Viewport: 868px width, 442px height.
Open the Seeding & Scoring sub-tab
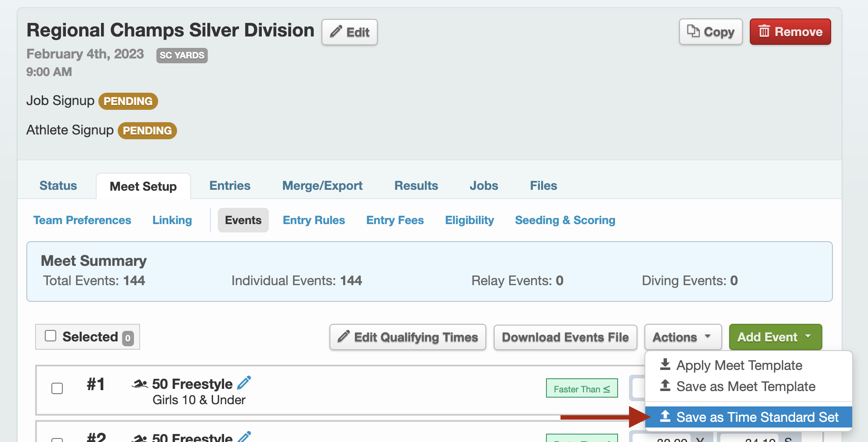click(x=565, y=220)
